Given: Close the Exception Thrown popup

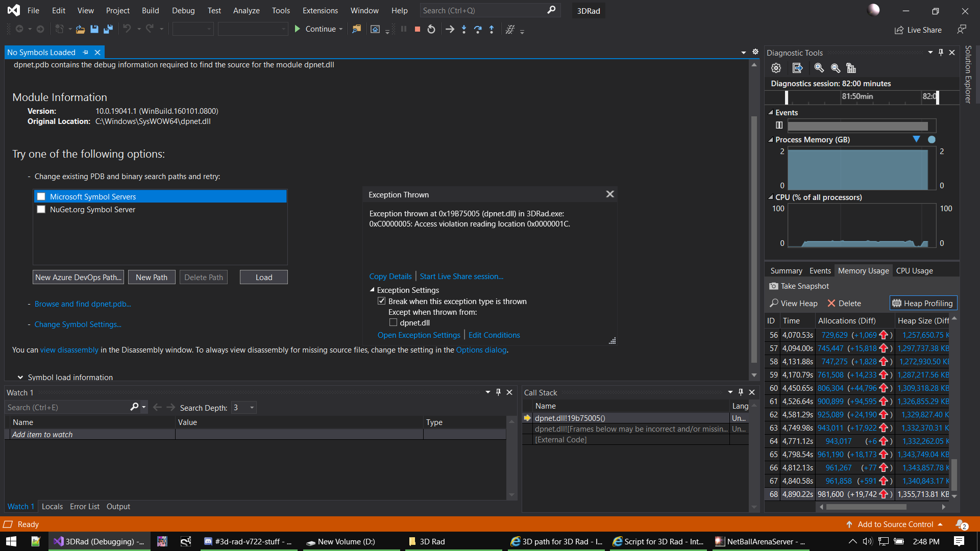Looking at the screenshot, I should coord(610,194).
